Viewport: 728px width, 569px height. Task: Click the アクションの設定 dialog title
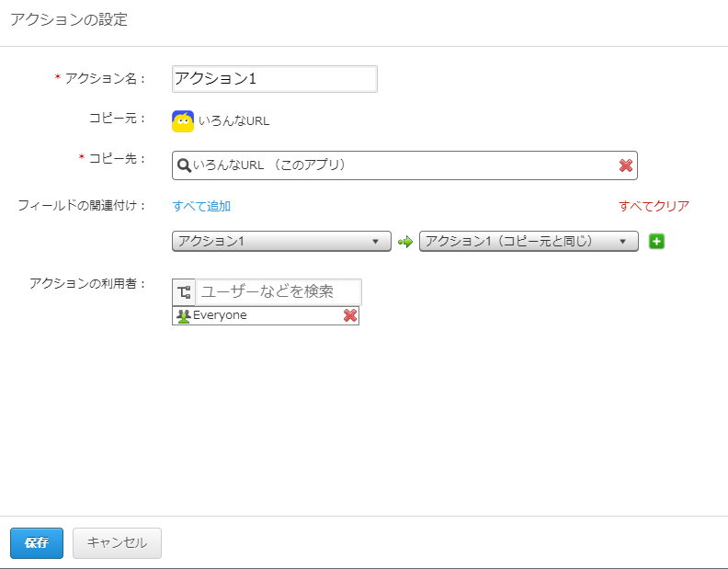(x=69, y=20)
